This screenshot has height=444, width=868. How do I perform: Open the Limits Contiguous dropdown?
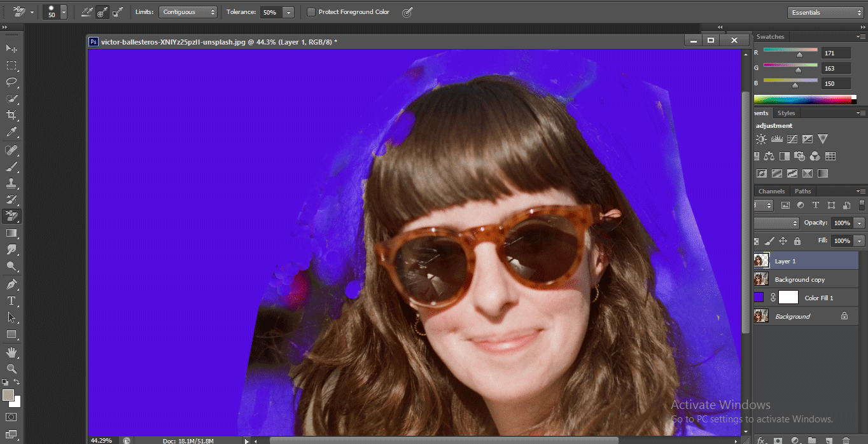click(188, 12)
